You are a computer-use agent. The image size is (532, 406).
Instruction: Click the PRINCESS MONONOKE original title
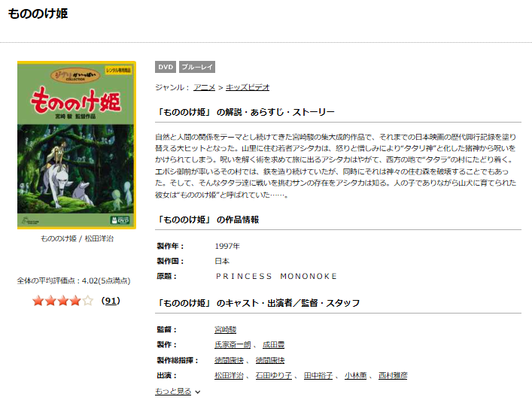pos(276,276)
